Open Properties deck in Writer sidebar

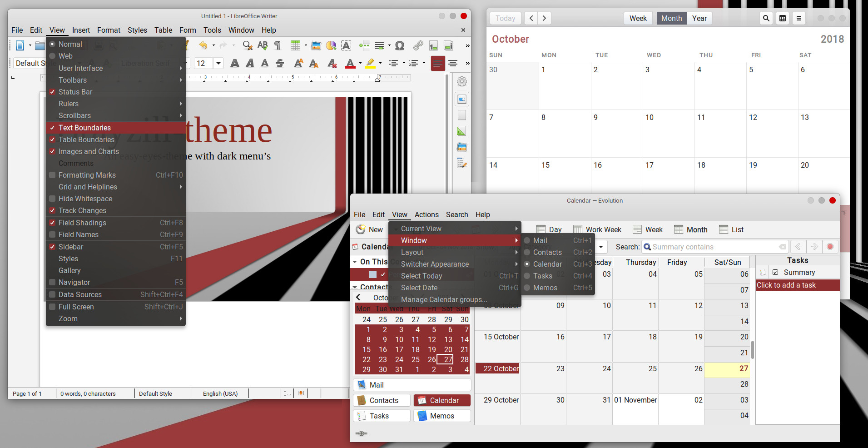462,99
